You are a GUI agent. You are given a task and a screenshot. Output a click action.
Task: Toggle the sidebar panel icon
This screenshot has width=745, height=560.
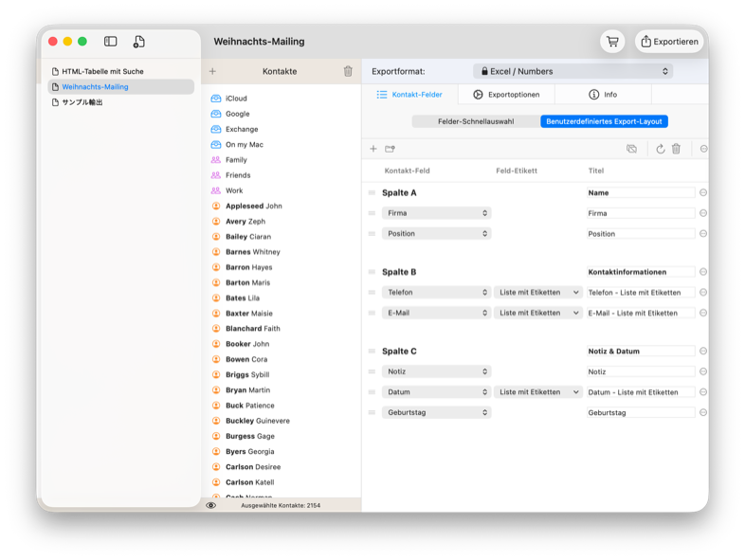click(x=111, y=42)
